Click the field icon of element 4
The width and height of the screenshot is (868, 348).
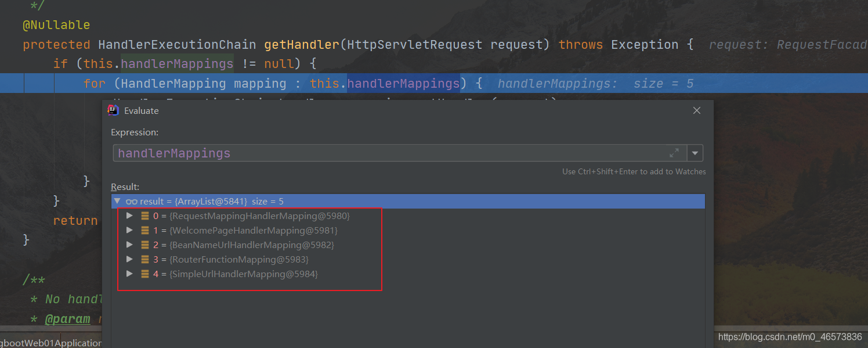(x=145, y=274)
